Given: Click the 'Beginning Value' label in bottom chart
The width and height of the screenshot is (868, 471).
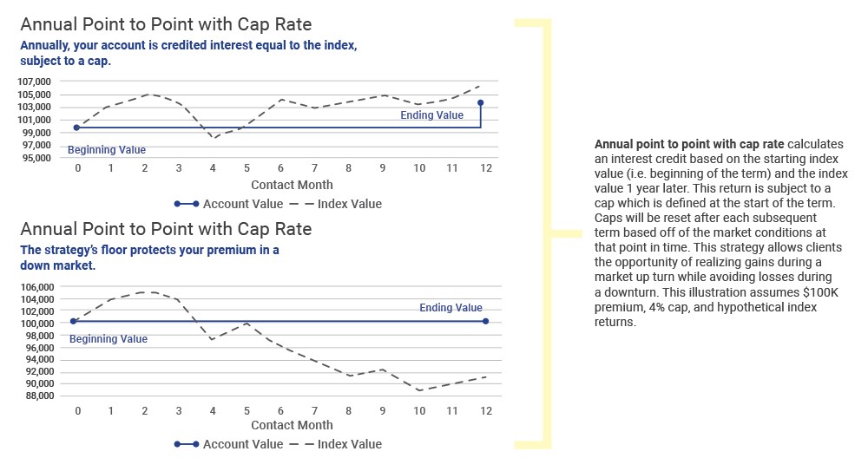Looking at the screenshot, I should [x=108, y=339].
